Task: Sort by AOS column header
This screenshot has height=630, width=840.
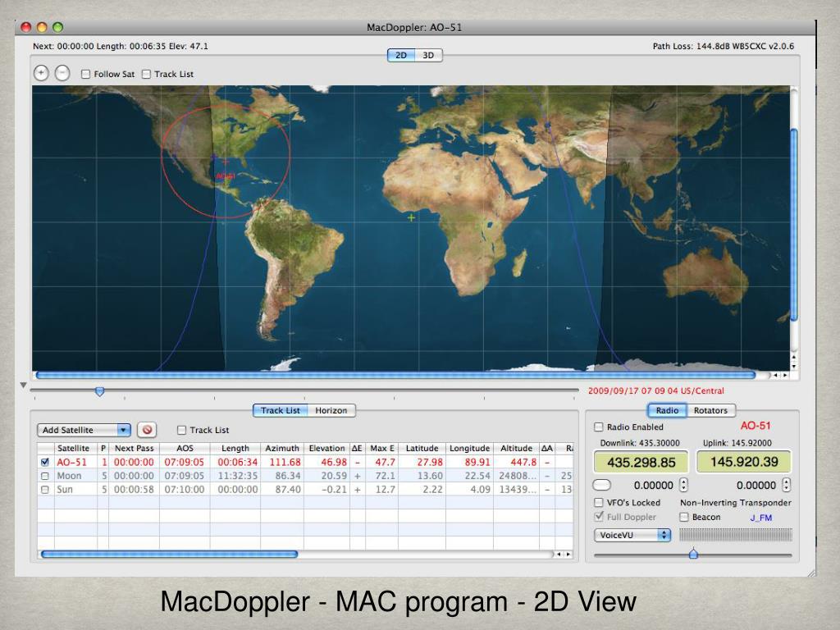Action: (x=185, y=448)
